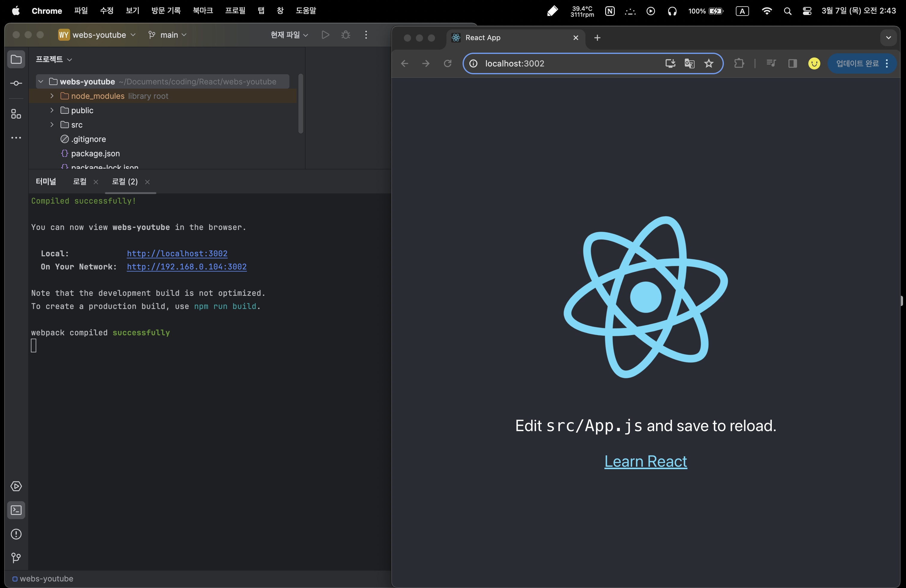906x588 pixels.
Task: Open the Git tool window icon
Action: tap(16, 558)
